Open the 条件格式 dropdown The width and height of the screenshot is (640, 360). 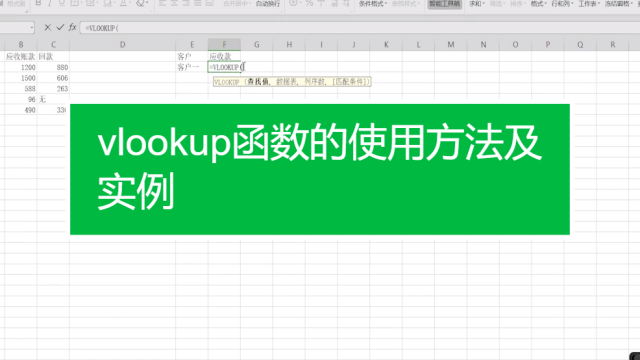coord(373,3)
